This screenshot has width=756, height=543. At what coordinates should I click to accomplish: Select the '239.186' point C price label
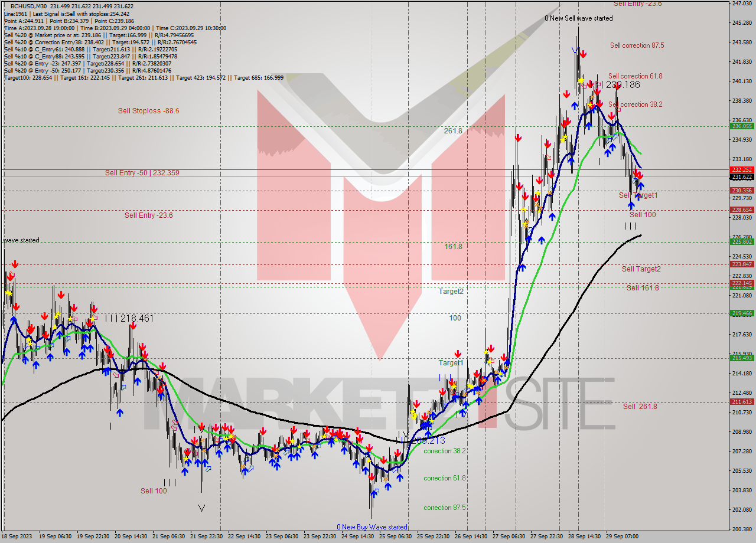coord(623,85)
